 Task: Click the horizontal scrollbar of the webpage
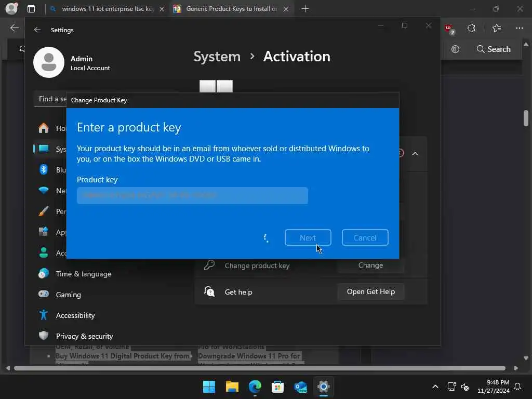coord(260,368)
